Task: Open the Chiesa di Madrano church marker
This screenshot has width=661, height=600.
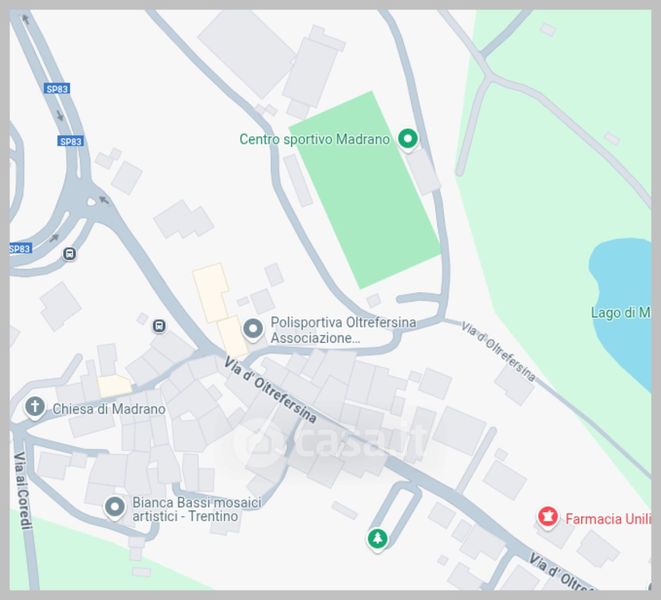Action: pyautogui.click(x=35, y=408)
